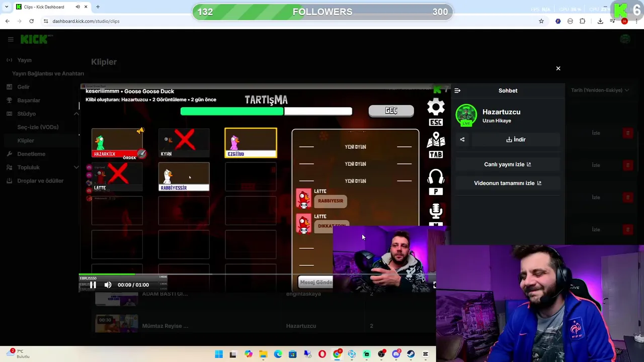Image resolution: width=644 pixels, height=362 pixels.
Task: Select the HAZARKİCK player card
Action: [x=118, y=143]
